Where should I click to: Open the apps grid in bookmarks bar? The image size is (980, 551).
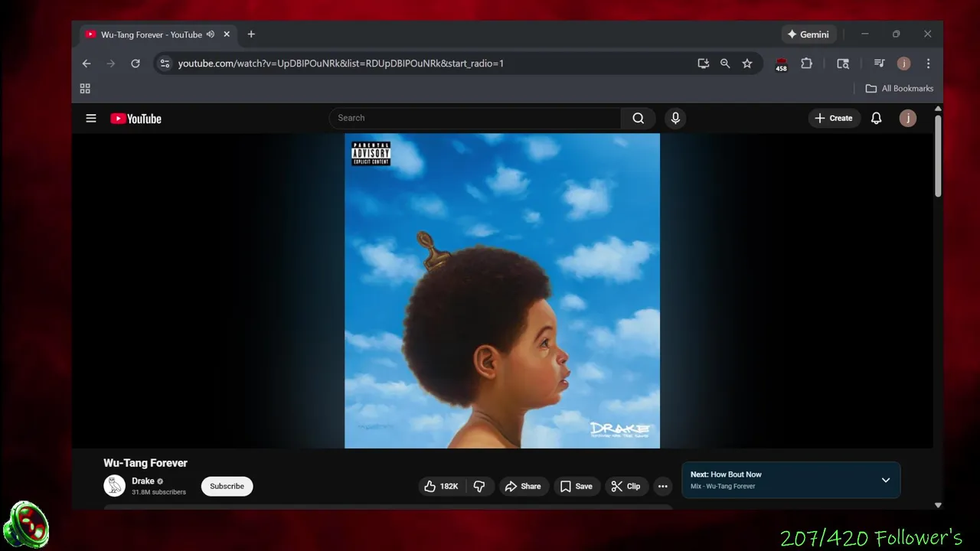(x=85, y=89)
